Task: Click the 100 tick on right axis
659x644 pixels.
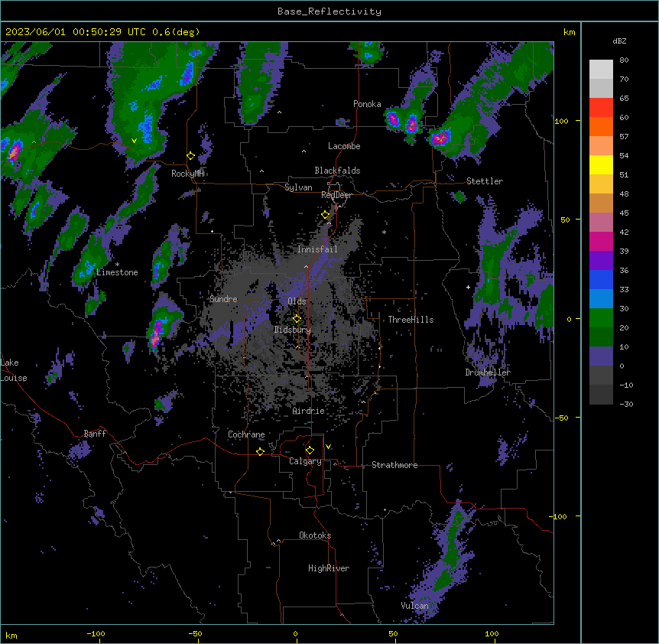Action: coord(561,121)
